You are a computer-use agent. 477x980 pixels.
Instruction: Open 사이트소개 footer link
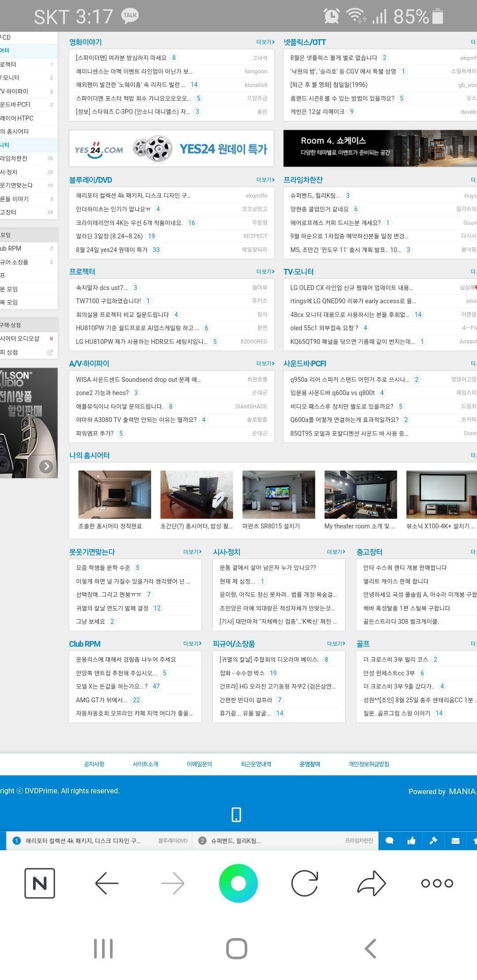point(145,764)
